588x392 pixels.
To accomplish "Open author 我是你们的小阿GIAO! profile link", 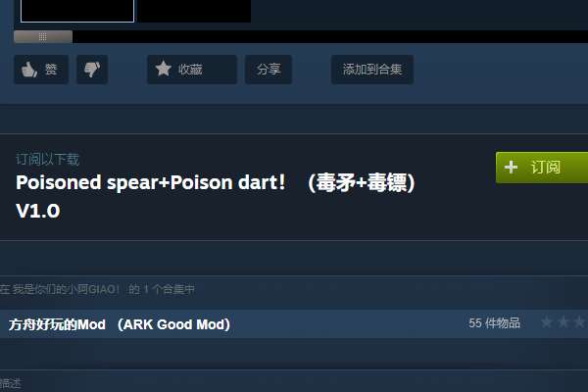I will tap(66, 289).
